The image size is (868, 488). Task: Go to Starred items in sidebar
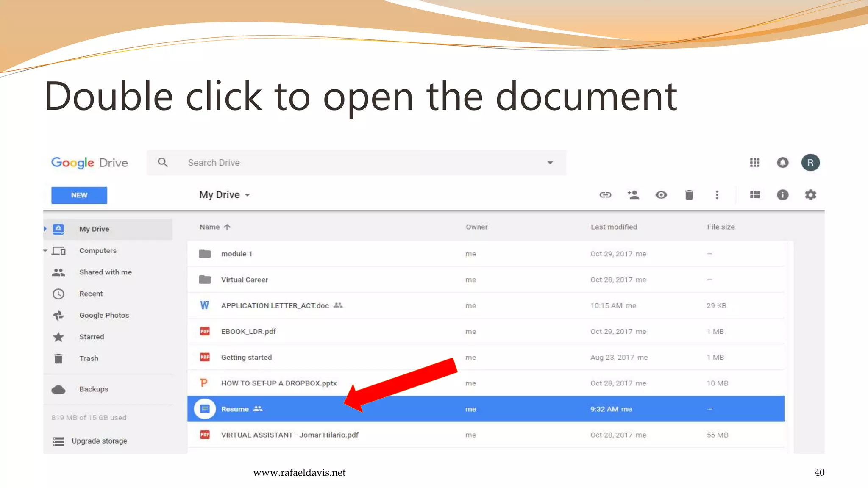click(92, 337)
